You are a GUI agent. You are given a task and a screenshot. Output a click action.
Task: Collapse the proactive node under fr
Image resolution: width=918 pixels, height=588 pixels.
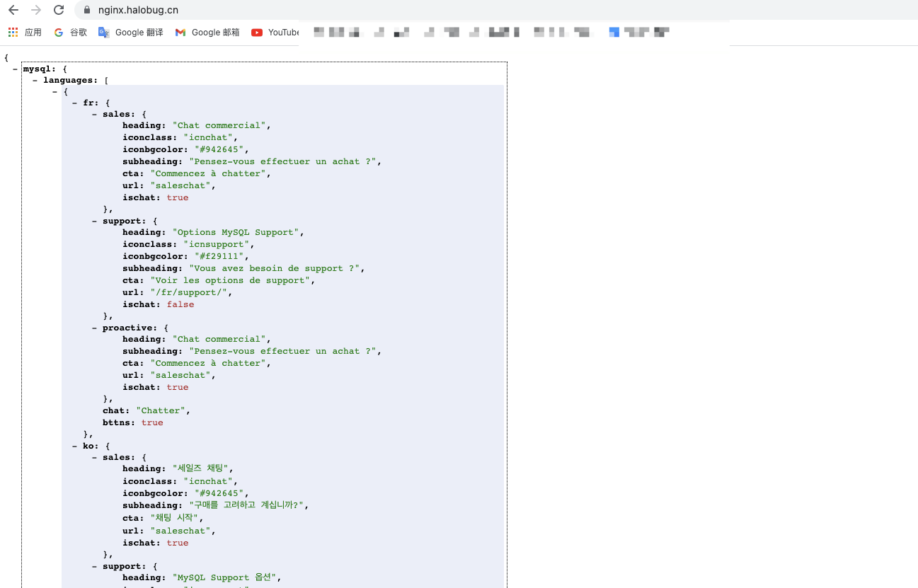click(x=95, y=328)
